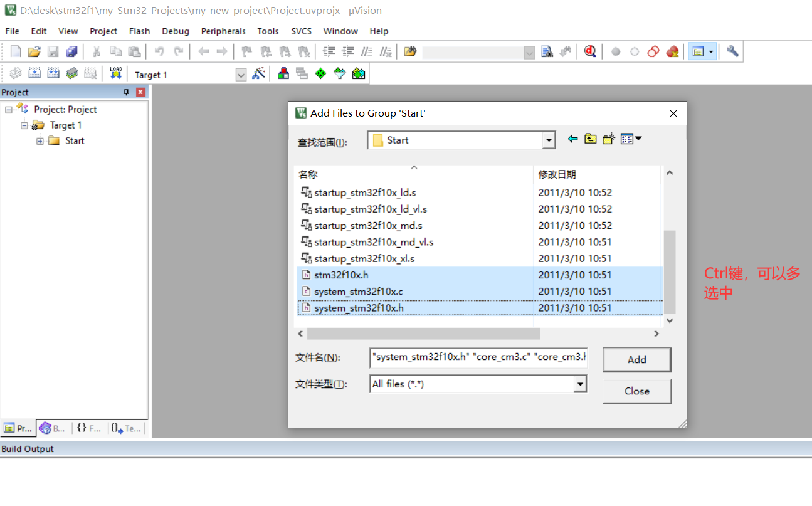Collapse the Target 1 tree node
The width and height of the screenshot is (812, 506).
(x=24, y=125)
